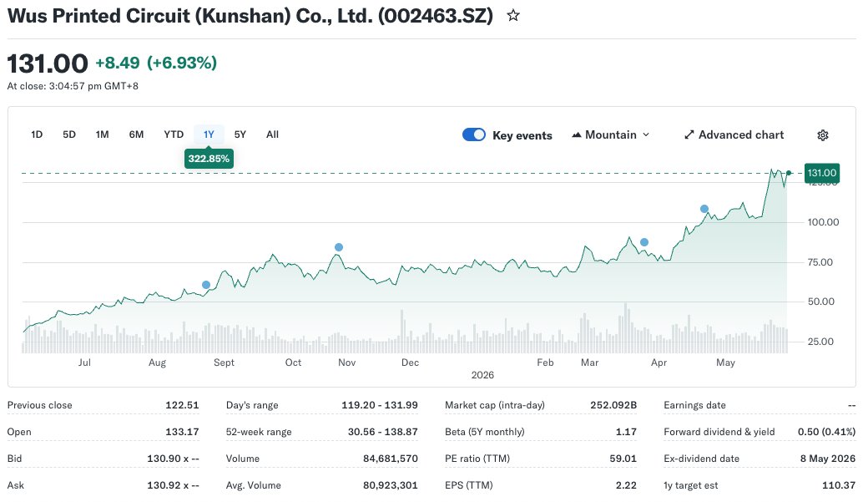Click the Earnings date label

(694, 405)
